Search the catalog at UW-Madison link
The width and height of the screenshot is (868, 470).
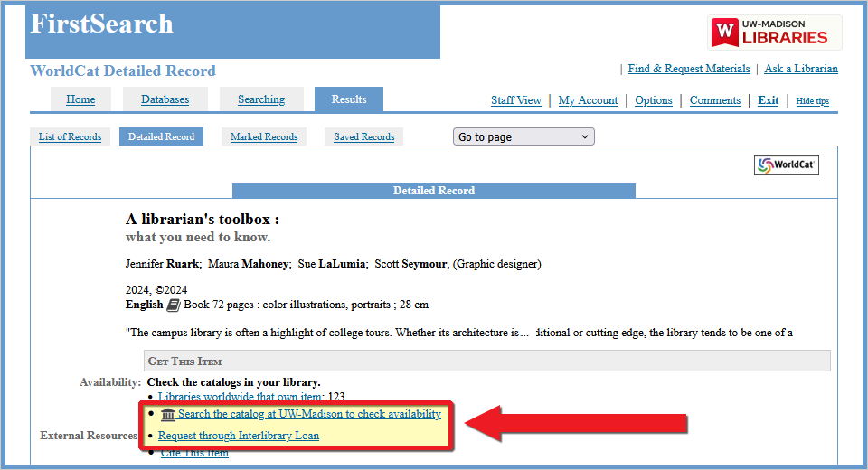309,414
